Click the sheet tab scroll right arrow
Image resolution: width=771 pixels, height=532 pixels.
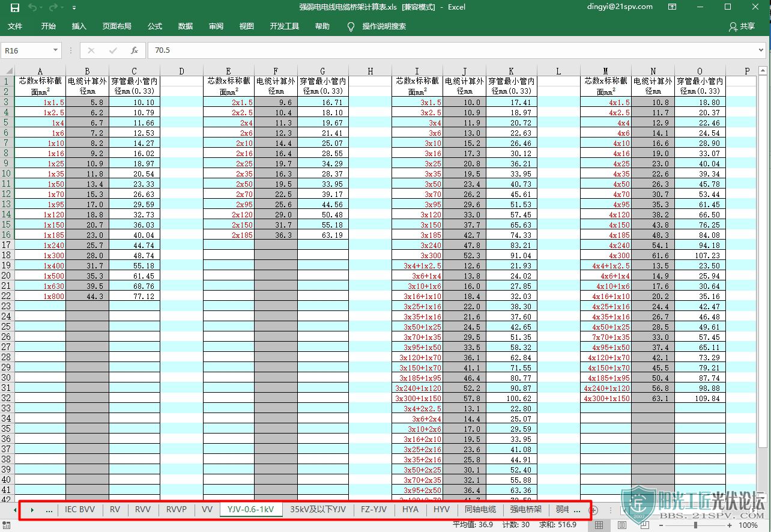tap(32, 510)
